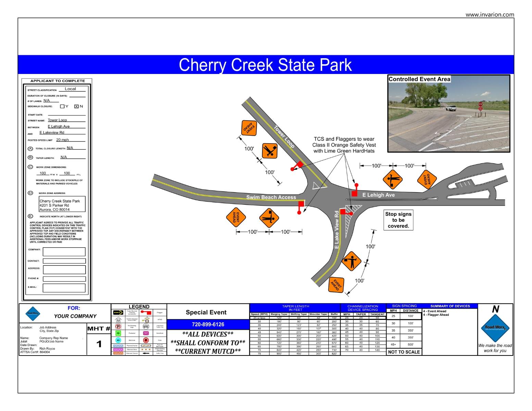
Task: Click the 'Rich Royce' drawn-by name
Action: coord(47,349)
